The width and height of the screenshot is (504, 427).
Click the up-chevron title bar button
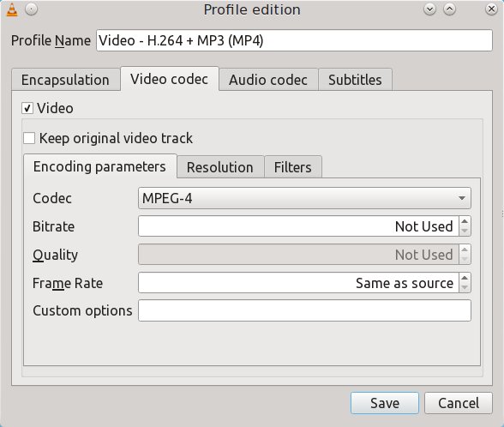tap(450, 9)
